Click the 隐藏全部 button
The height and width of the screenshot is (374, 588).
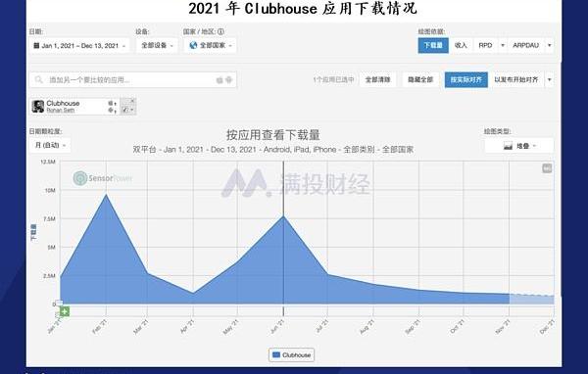pos(420,80)
